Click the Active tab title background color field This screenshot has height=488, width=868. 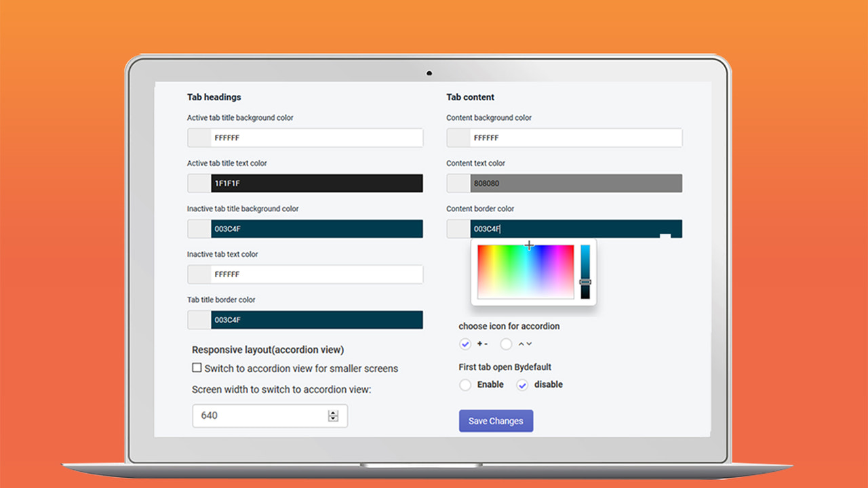(x=317, y=138)
